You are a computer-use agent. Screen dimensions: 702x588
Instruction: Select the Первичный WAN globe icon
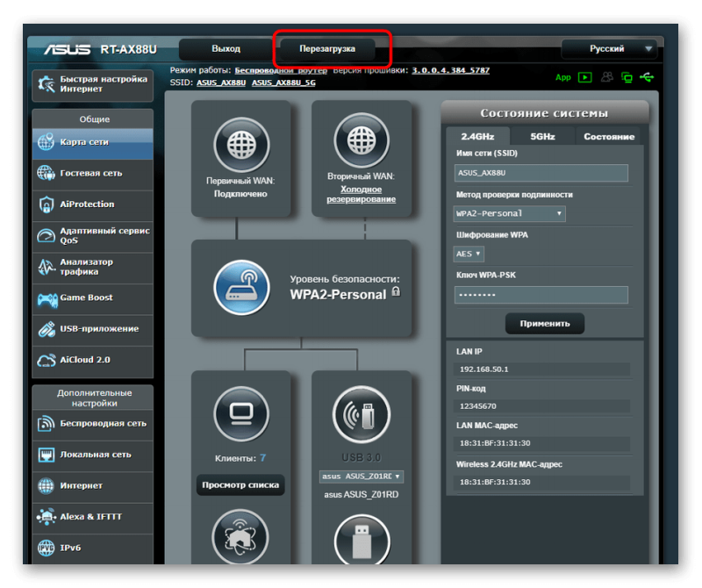(242, 145)
